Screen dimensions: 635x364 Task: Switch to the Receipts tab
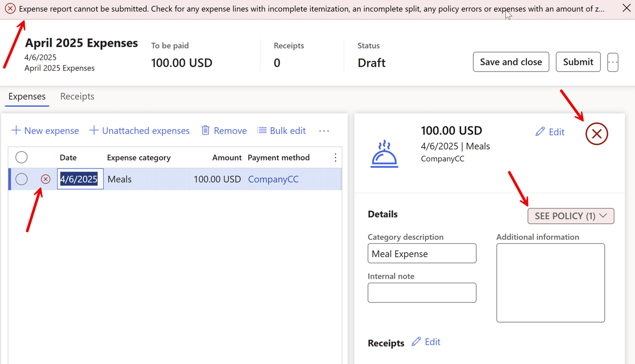[x=77, y=96]
